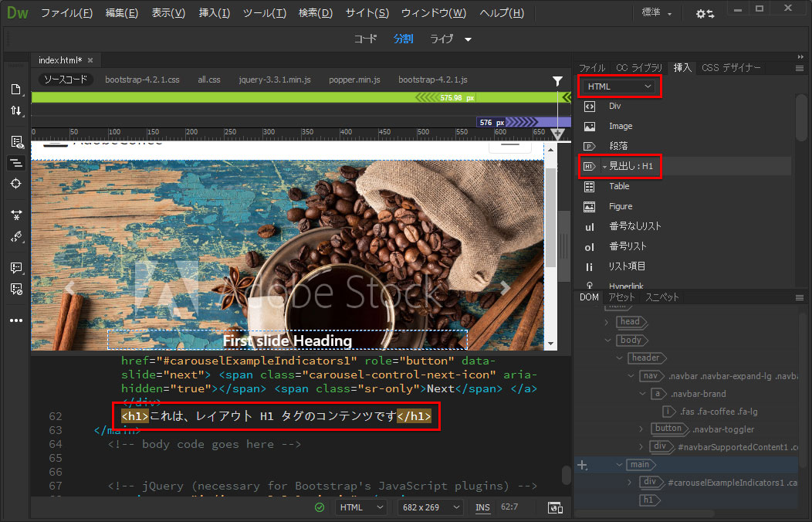Expand the head node in DOM panel
The image size is (812, 522).
tap(607, 321)
